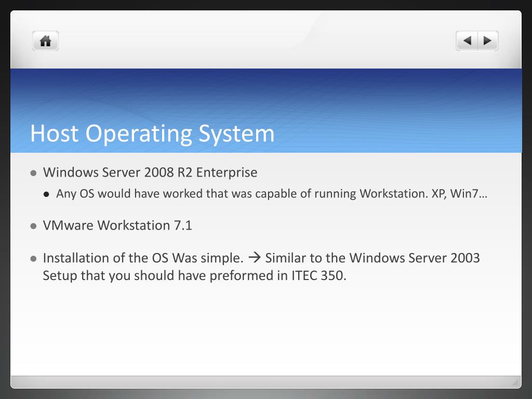This screenshot has width=532, height=399.
Task: Select 'VMware Workstation 7.1' bullet
Action: 117,225
